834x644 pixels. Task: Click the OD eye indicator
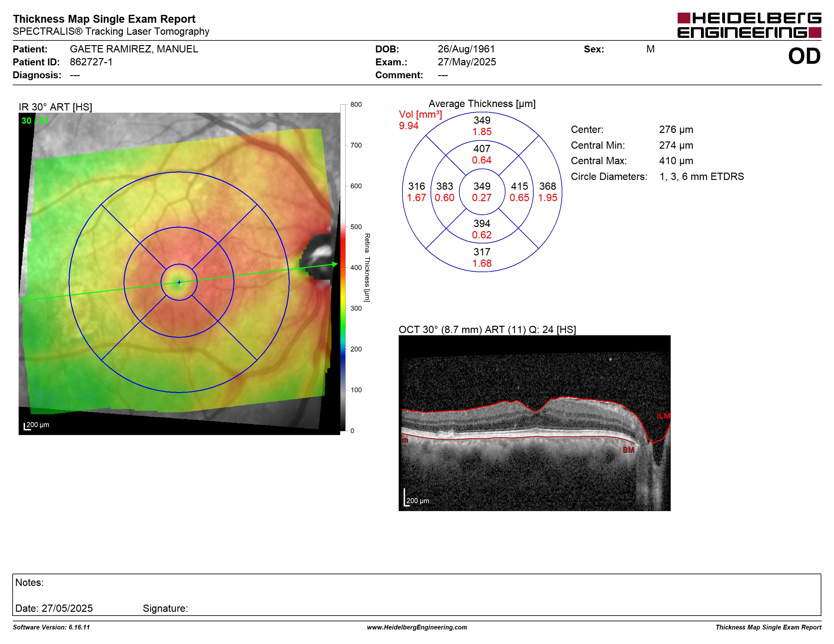[804, 56]
